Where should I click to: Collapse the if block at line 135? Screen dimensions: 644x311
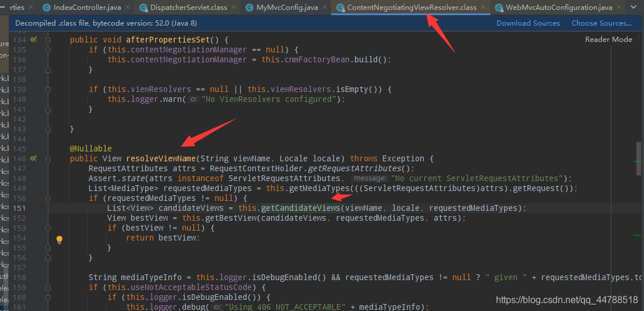(48, 50)
